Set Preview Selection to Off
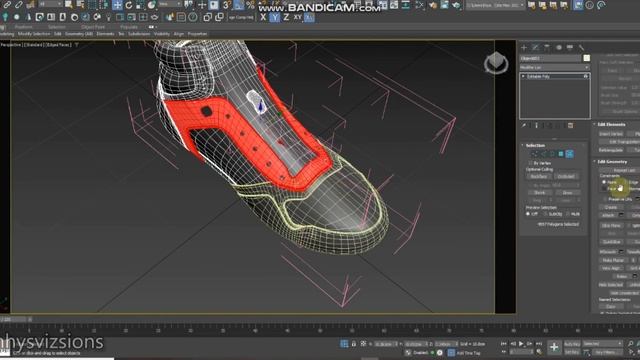Image resolution: width=640 pixels, height=360 pixels. [528, 214]
